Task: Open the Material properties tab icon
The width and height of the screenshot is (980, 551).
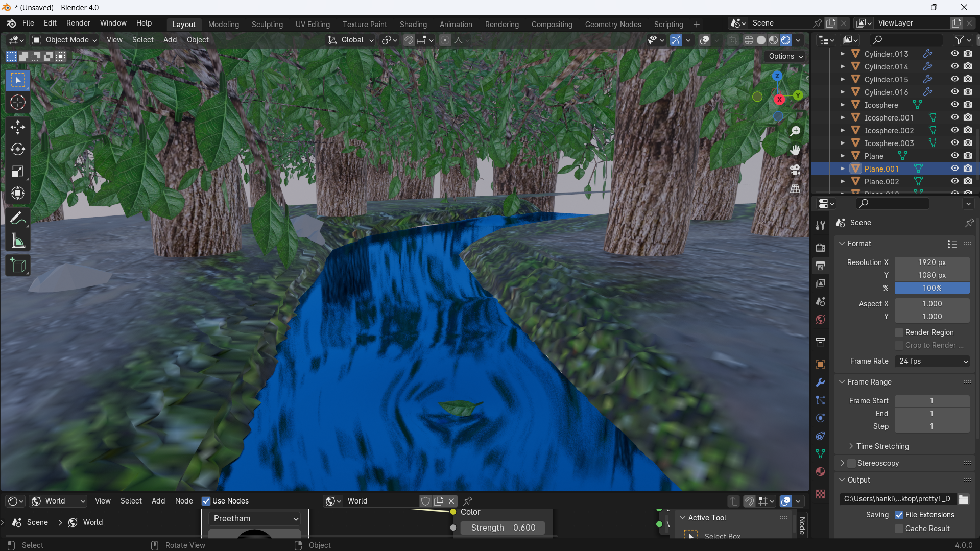Action: (x=820, y=472)
